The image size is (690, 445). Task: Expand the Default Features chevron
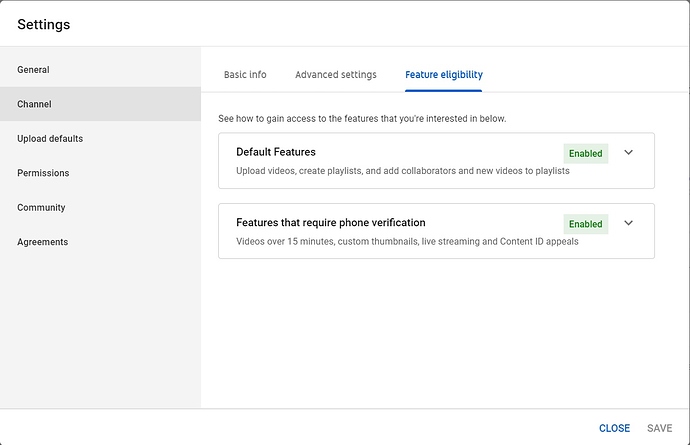click(x=628, y=153)
